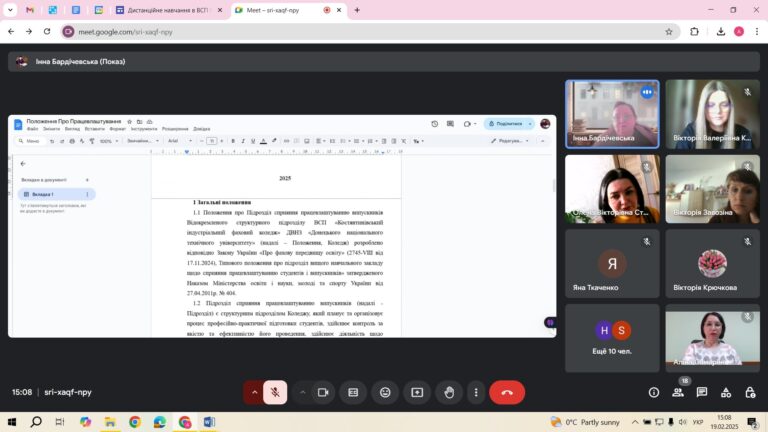768x432 pixels.
Task: Expand the tab search dropdown
Action: pyautogui.click(x=10, y=10)
